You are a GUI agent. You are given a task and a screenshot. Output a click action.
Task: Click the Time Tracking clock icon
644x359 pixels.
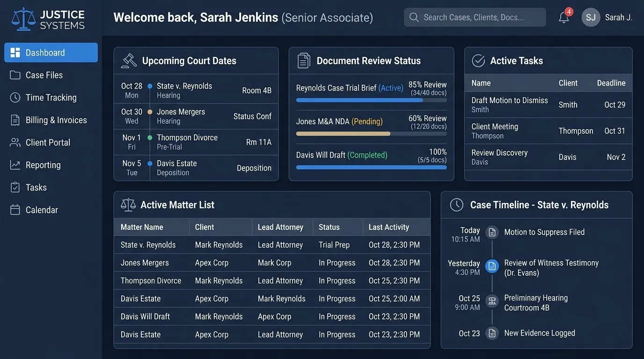[x=15, y=98]
